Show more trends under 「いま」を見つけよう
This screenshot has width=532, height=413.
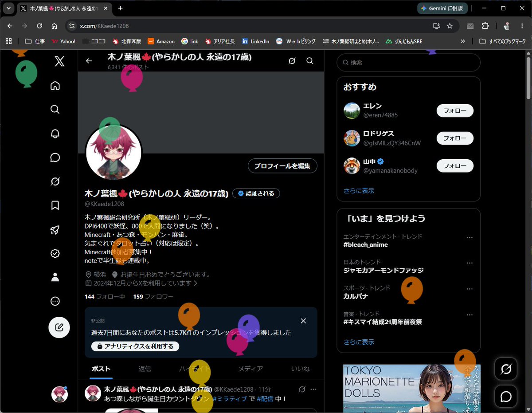point(359,342)
